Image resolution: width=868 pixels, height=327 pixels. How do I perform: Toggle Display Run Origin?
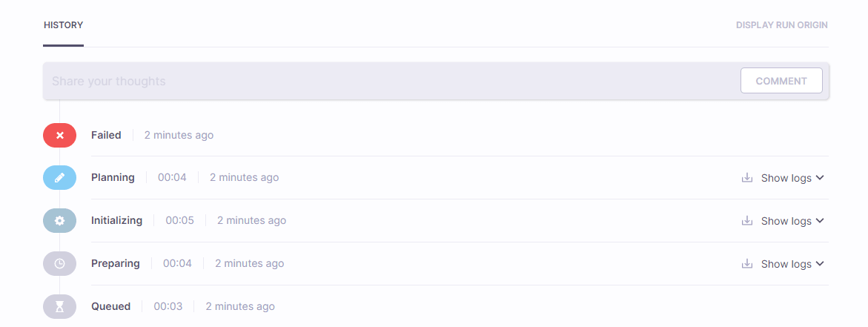[x=781, y=25]
